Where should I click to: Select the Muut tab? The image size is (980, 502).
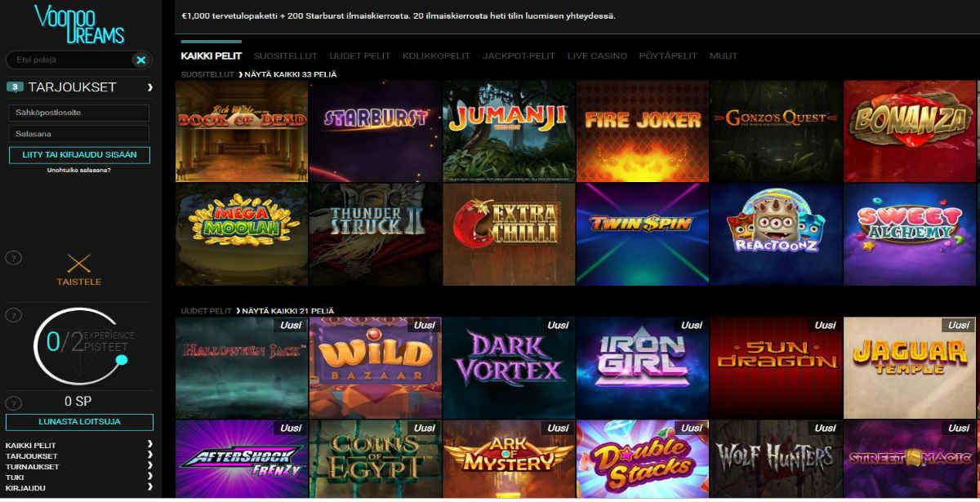724,56
